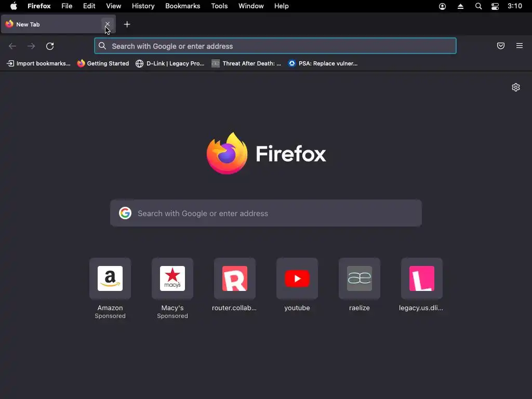532x399 pixels.
Task: Open new tab personalize gear settings
Action: (x=516, y=87)
